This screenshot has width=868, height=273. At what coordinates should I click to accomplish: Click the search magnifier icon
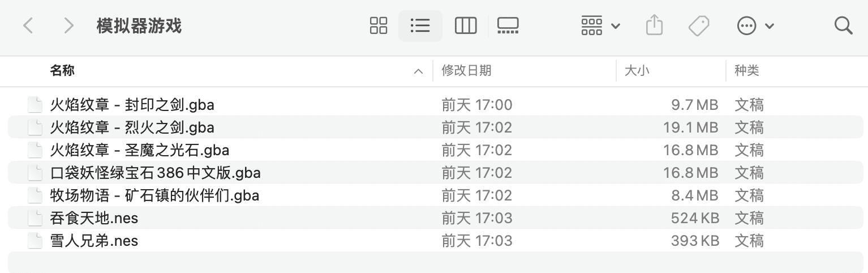click(x=843, y=25)
